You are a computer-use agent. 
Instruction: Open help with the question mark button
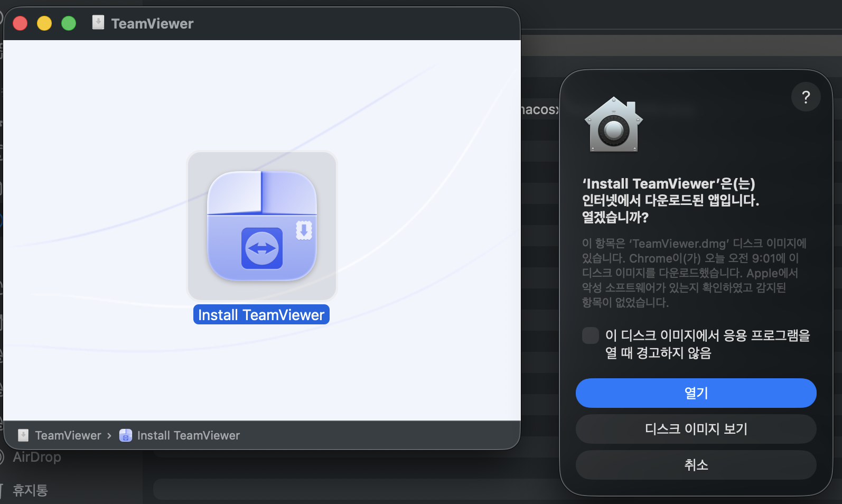click(806, 97)
